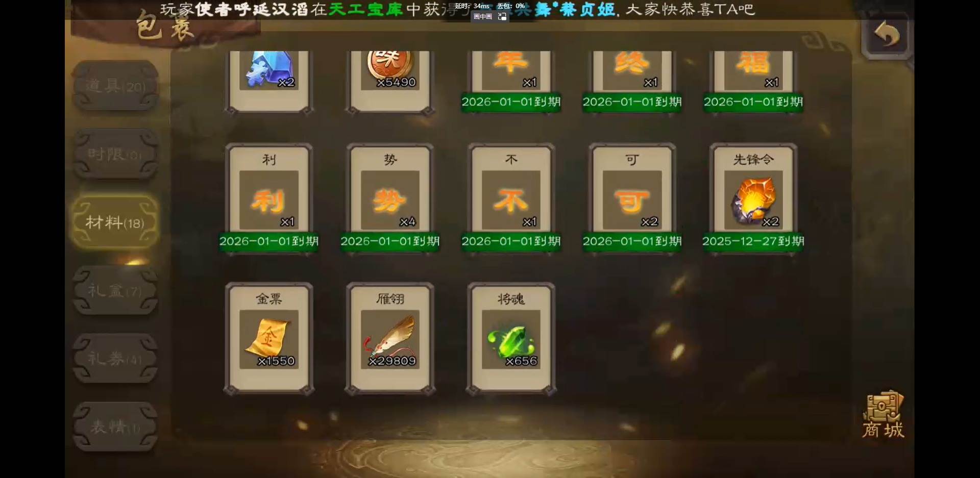Click the 先锋令 name label

(x=753, y=159)
